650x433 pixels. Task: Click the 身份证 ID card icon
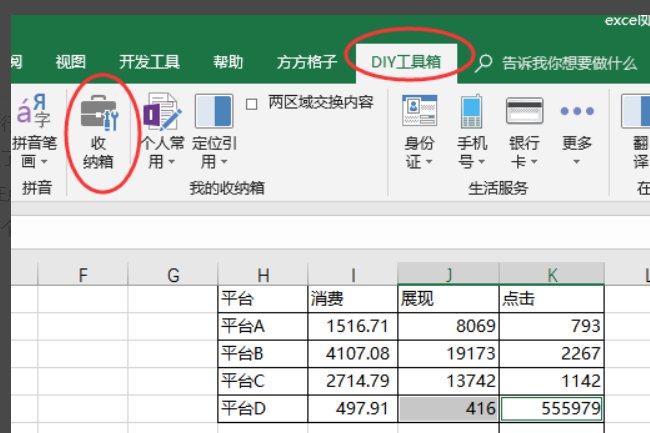coord(420,111)
